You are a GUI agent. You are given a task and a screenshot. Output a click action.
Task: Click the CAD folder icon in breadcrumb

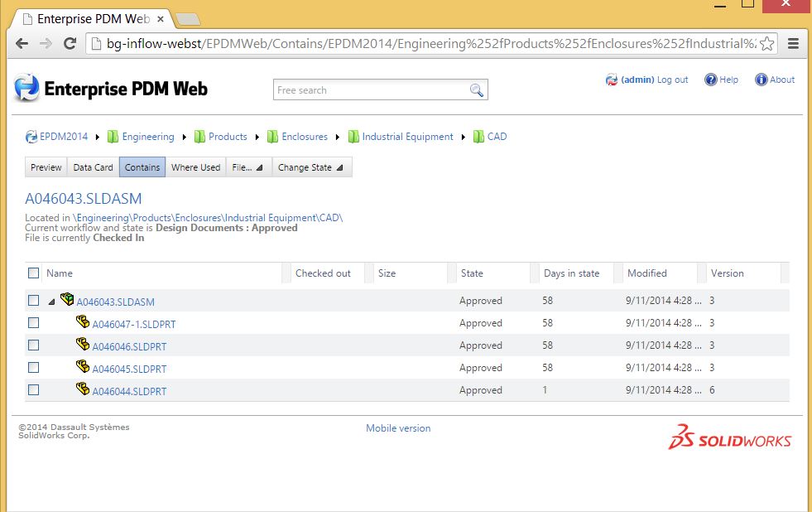pos(478,137)
